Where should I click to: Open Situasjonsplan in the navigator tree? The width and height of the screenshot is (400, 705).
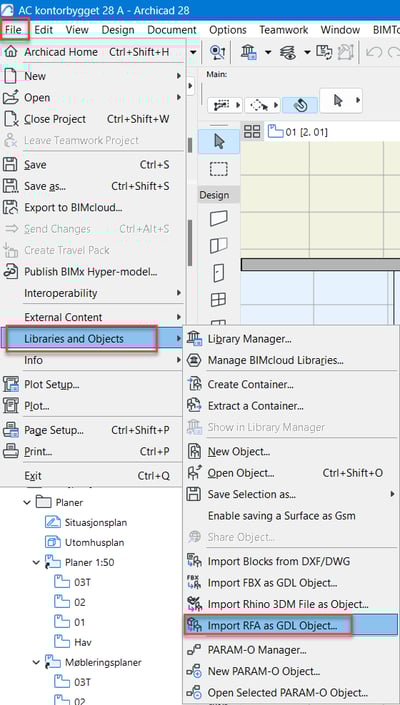(x=96, y=522)
